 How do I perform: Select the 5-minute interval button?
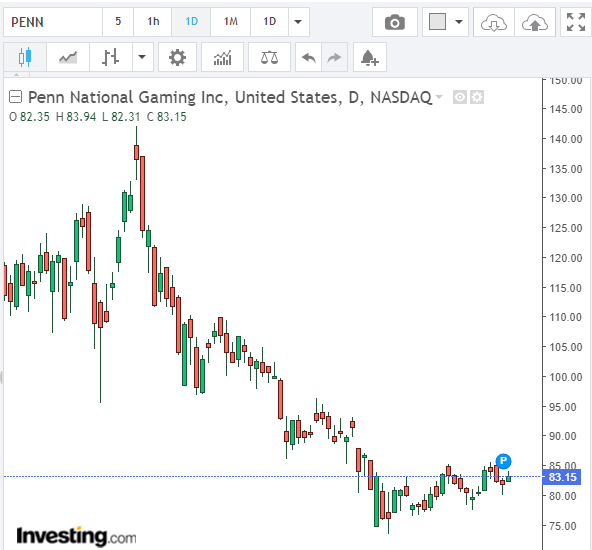pyautogui.click(x=118, y=22)
